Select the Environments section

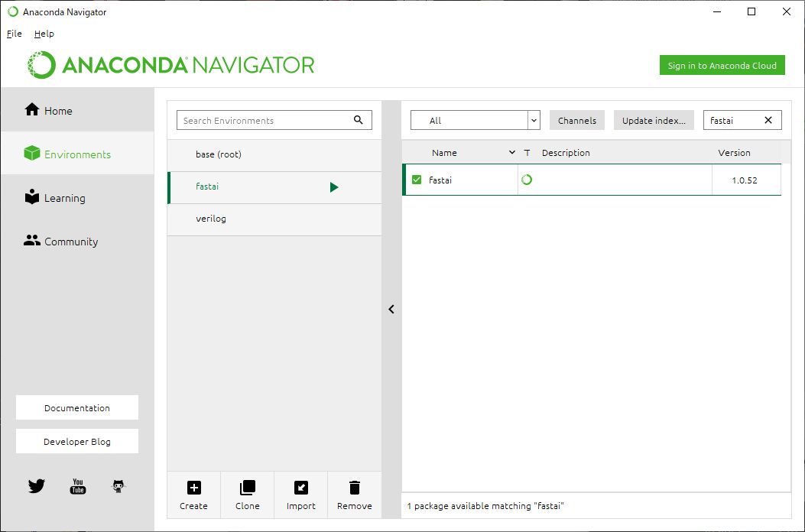point(77,154)
